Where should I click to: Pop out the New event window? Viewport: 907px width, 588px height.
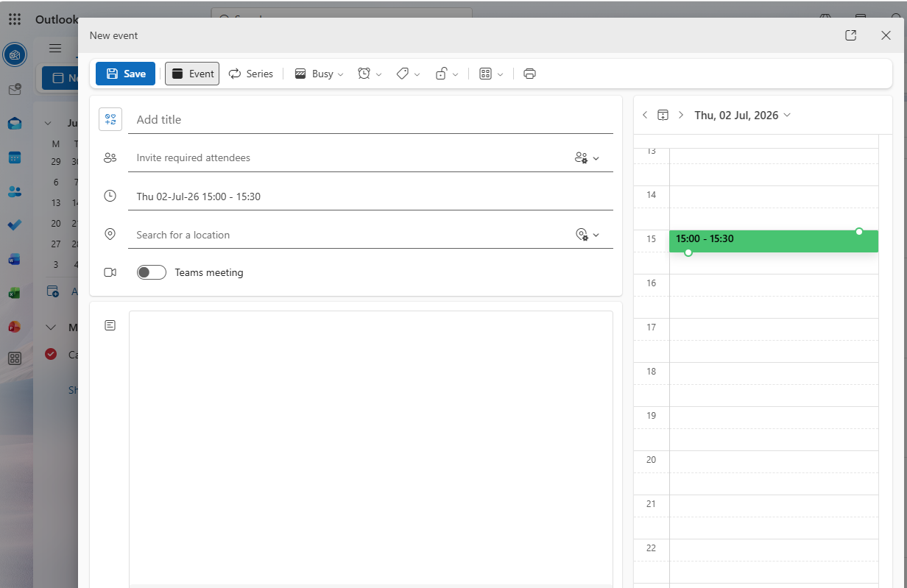click(851, 35)
